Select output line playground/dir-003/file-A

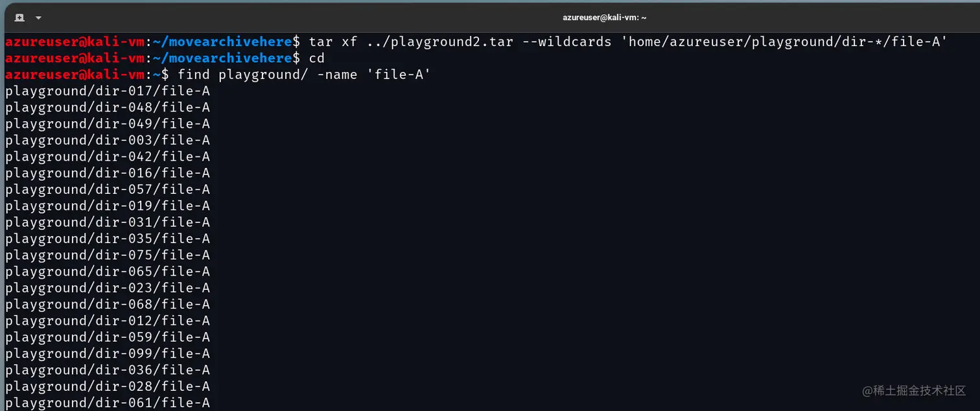pyautogui.click(x=108, y=141)
